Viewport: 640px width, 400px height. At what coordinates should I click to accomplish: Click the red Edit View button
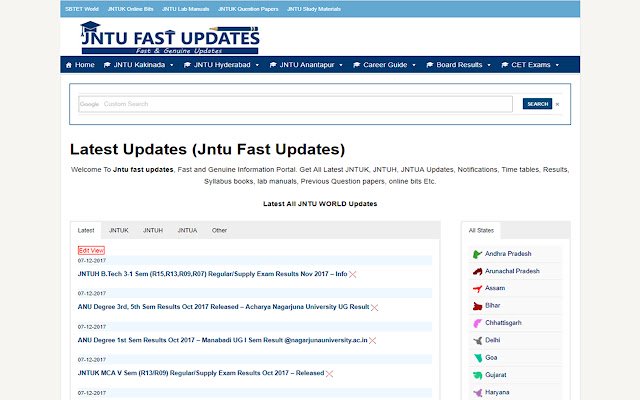(x=91, y=251)
